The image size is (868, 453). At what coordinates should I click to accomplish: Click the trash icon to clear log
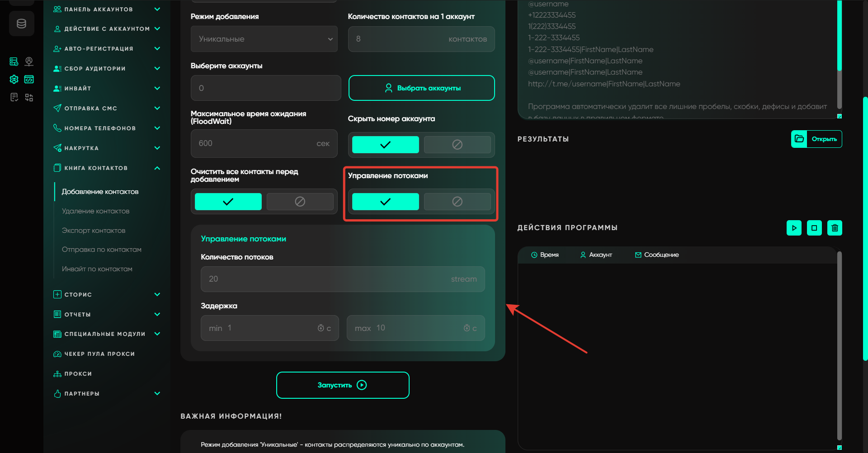tap(835, 228)
